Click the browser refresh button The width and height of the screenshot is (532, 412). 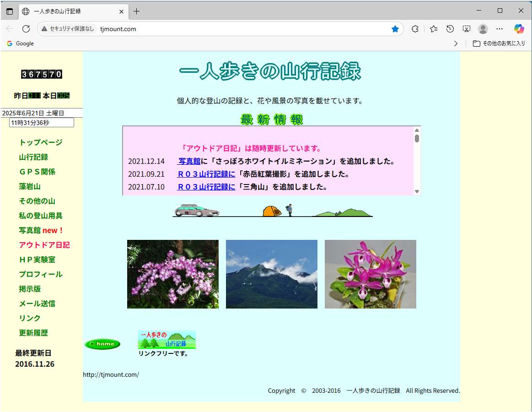coord(26,29)
